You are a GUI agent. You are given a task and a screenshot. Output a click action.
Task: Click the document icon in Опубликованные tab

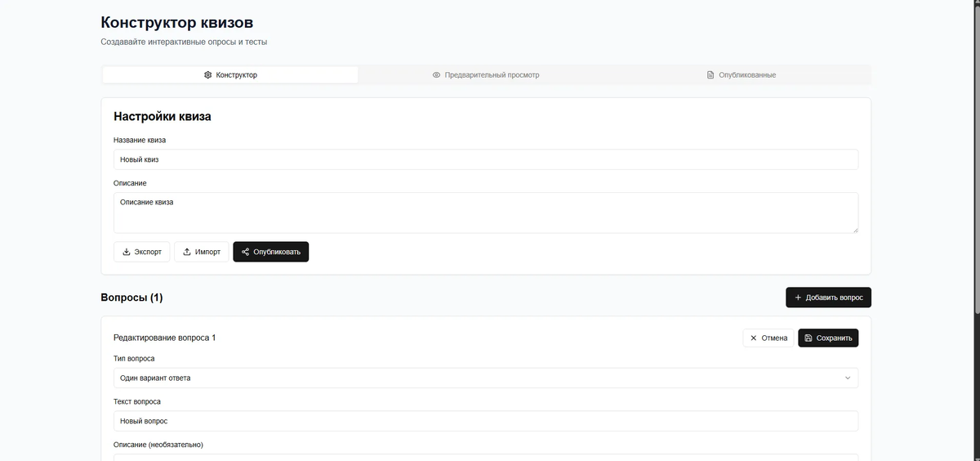(x=710, y=74)
